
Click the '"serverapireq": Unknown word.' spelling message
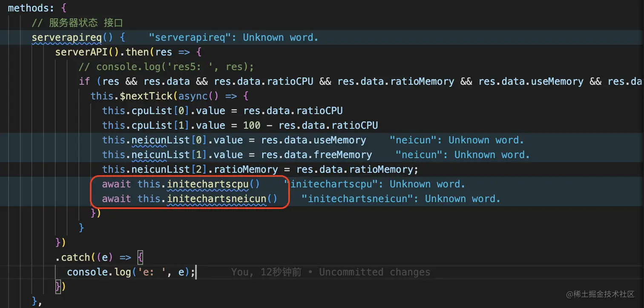pyautogui.click(x=233, y=38)
